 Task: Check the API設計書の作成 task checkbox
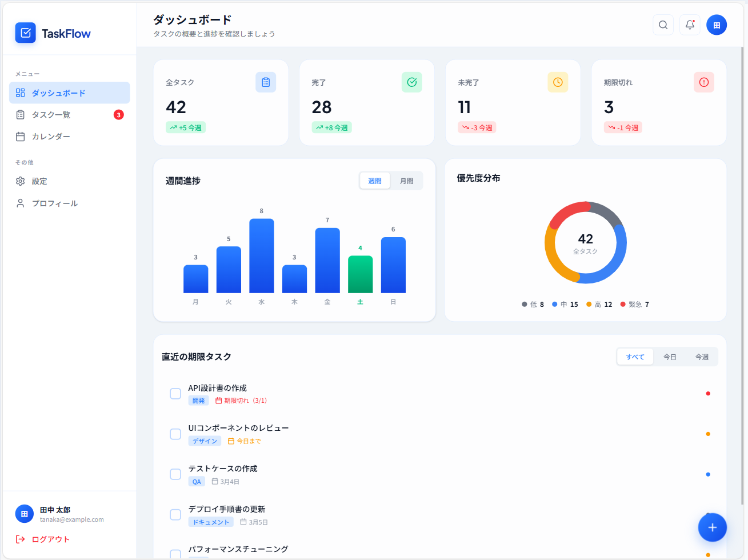[x=175, y=394]
